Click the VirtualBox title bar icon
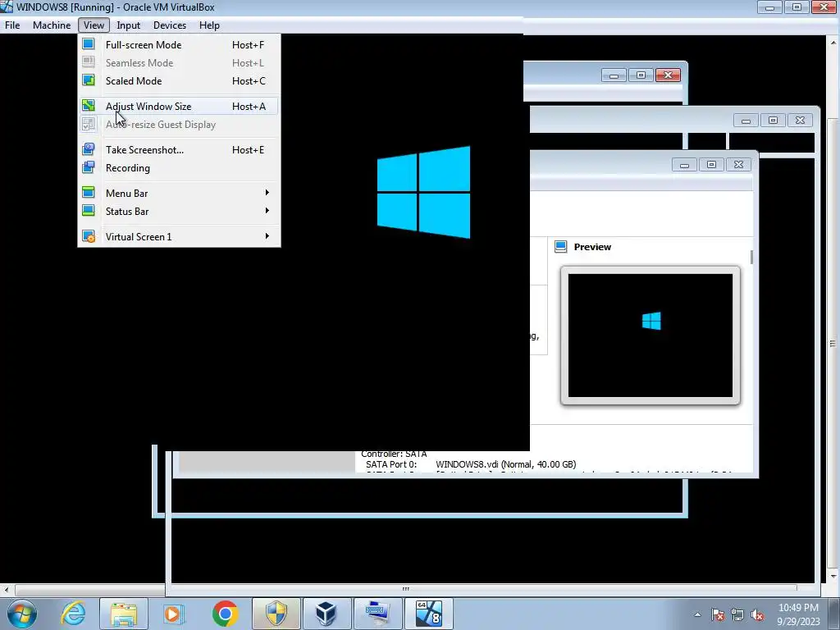The width and height of the screenshot is (840, 630). click(7, 7)
